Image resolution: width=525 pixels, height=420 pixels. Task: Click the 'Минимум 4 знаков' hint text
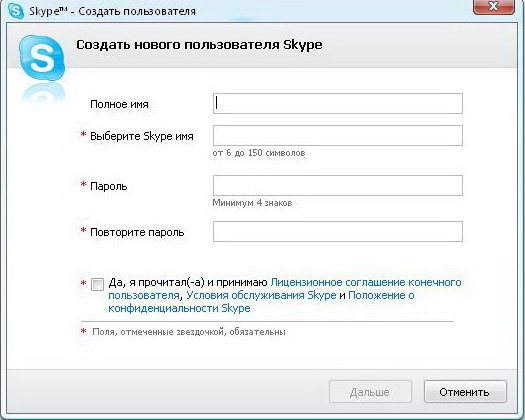coord(252,203)
